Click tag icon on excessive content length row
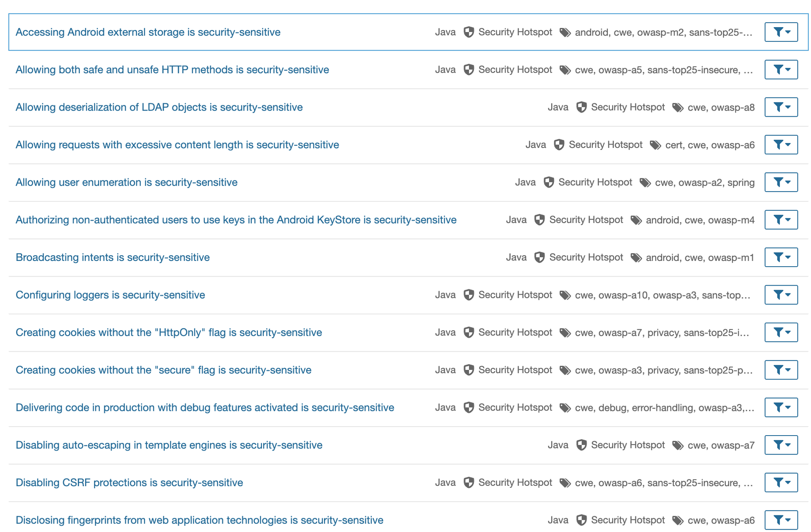811x532 pixels. tap(655, 145)
